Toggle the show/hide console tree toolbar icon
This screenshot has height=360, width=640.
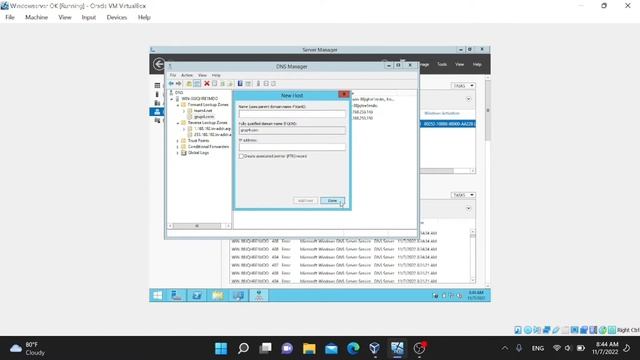(x=197, y=84)
